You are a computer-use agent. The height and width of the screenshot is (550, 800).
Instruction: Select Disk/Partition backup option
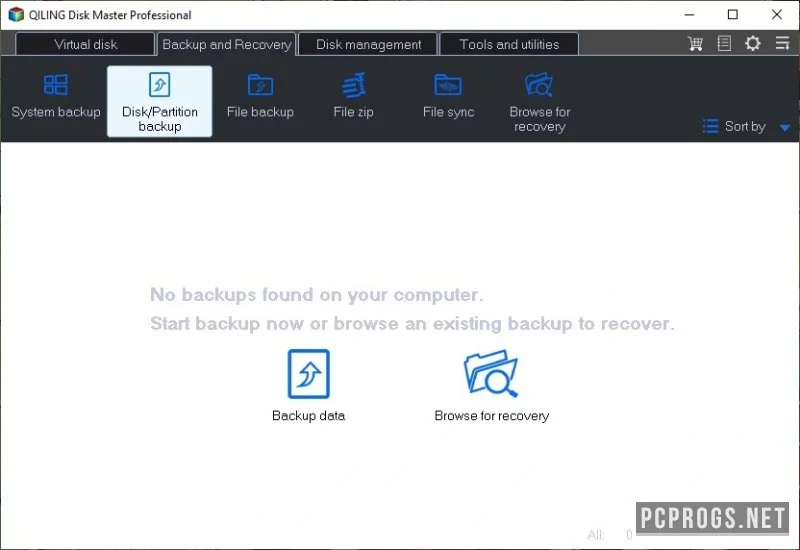coord(160,101)
